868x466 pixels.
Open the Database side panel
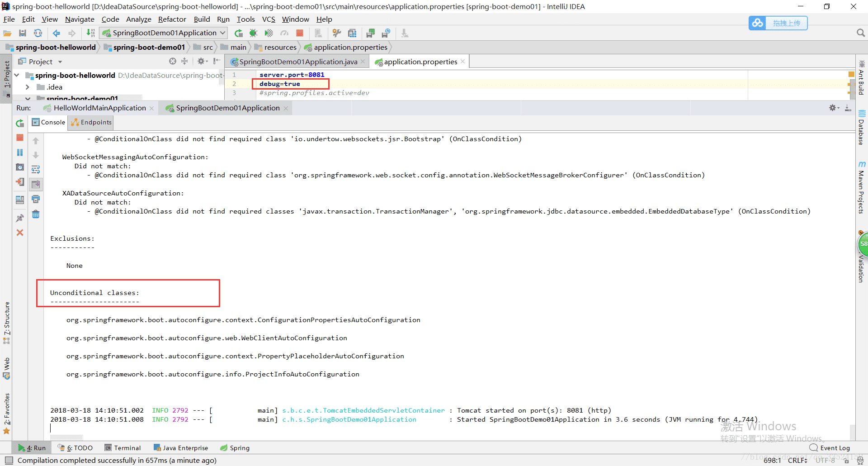click(862, 128)
